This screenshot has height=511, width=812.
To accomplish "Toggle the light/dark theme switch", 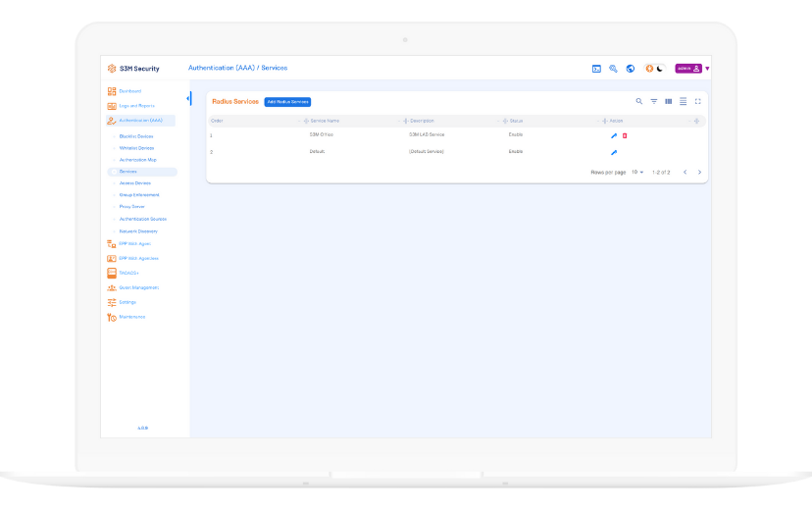I will coord(654,69).
